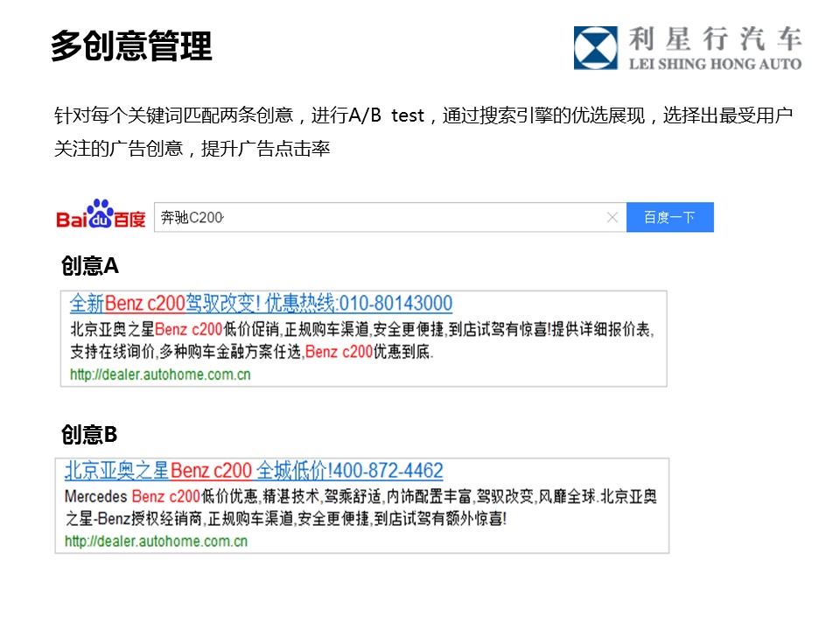
Task: Click the slide title 多创意管理
Action: (131, 46)
